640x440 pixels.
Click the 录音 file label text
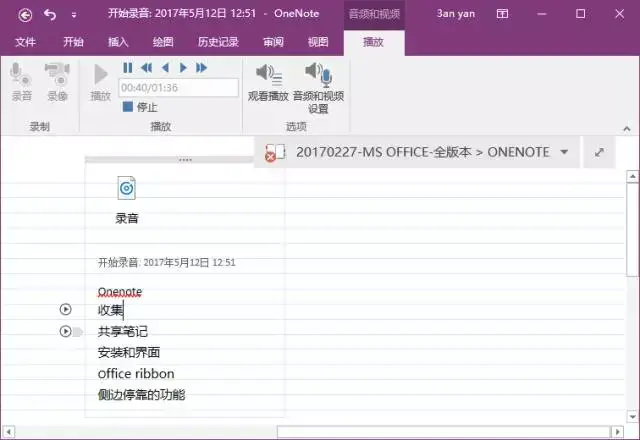pyautogui.click(x=127, y=218)
